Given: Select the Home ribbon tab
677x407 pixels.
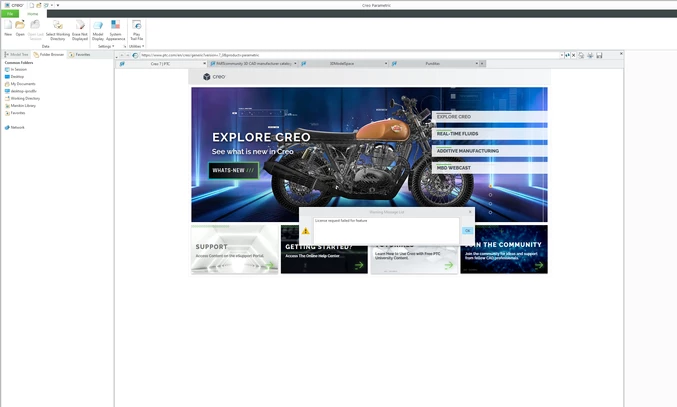Looking at the screenshot, I should (33, 14).
